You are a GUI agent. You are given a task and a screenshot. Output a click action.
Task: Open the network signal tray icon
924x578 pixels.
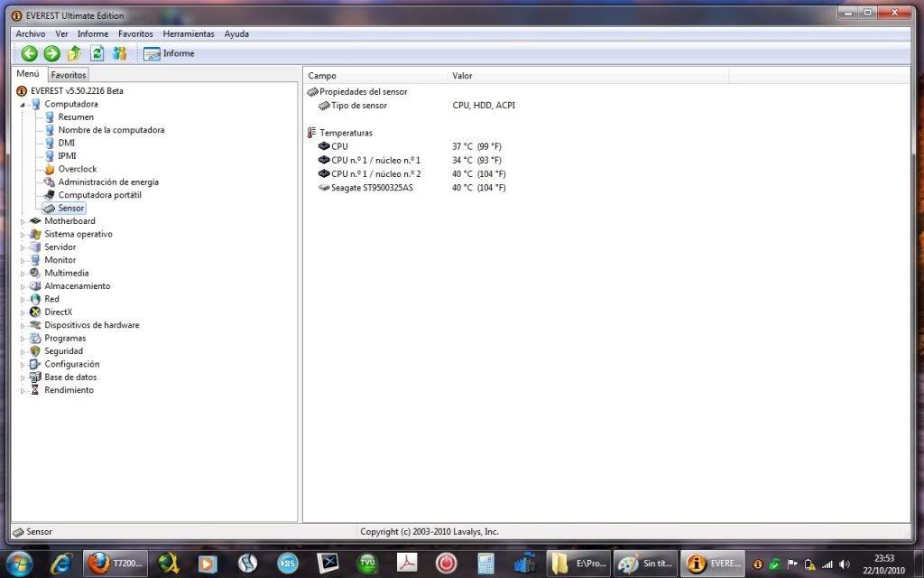(x=827, y=564)
